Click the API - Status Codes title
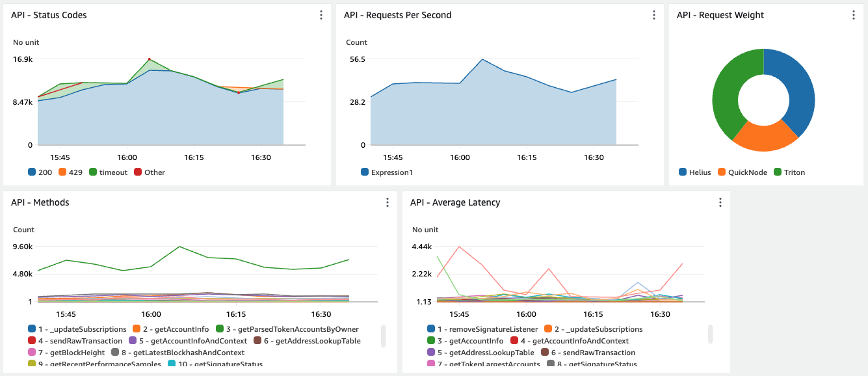 coord(49,15)
